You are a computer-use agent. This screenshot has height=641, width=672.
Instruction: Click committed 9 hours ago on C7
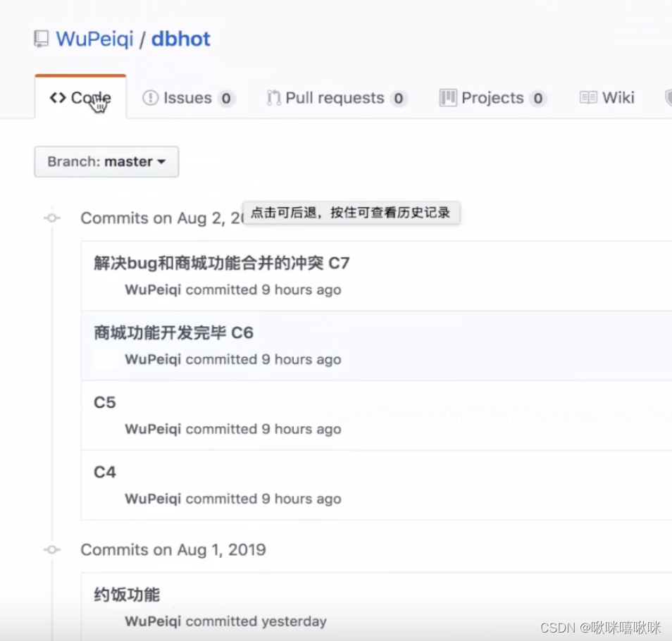coord(263,290)
